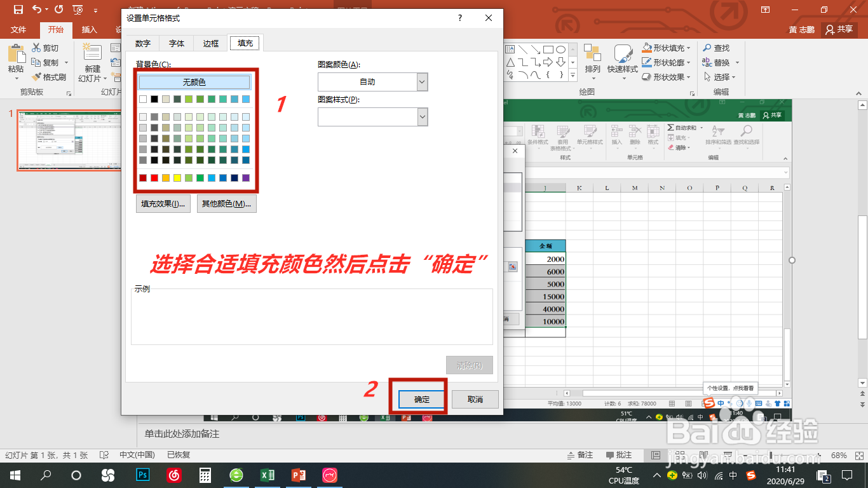Click the No Color (无颜色) button
This screenshot has width=868, height=488.
coord(194,82)
